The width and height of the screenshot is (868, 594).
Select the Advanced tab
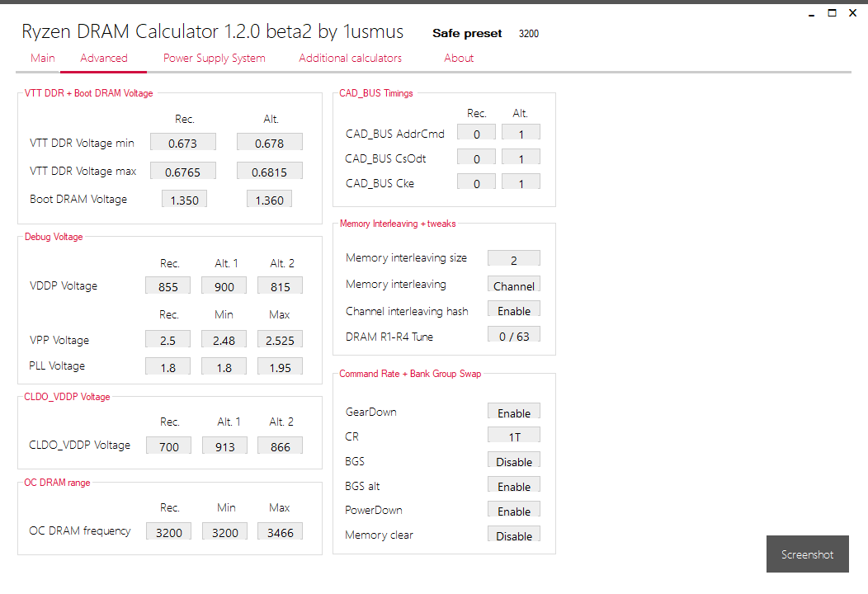pyautogui.click(x=103, y=58)
